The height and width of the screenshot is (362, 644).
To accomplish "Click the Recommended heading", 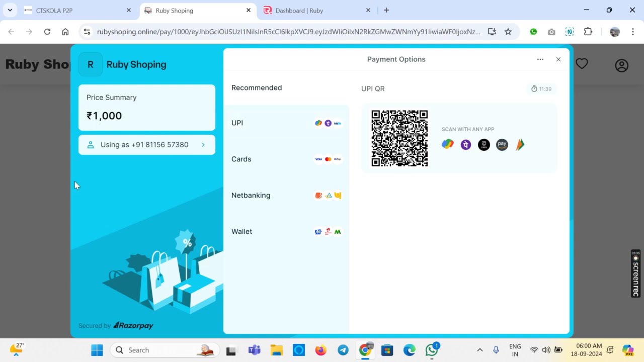I will (257, 88).
